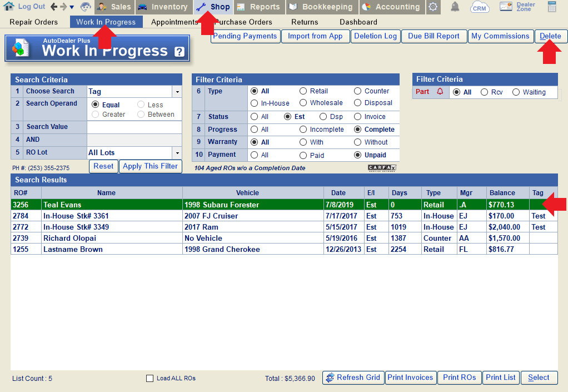Select Payment Paid radio button

pyautogui.click(x=303, y=156)
